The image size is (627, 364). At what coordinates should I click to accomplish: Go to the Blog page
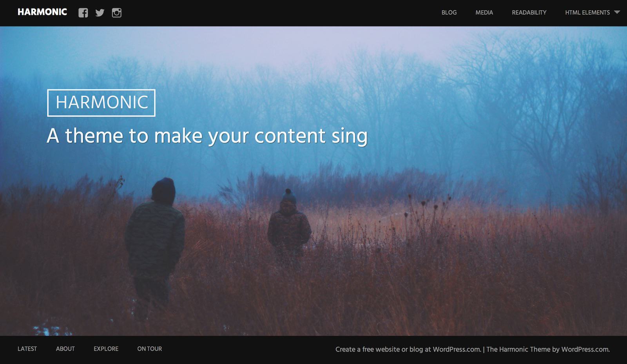[449, 13]
